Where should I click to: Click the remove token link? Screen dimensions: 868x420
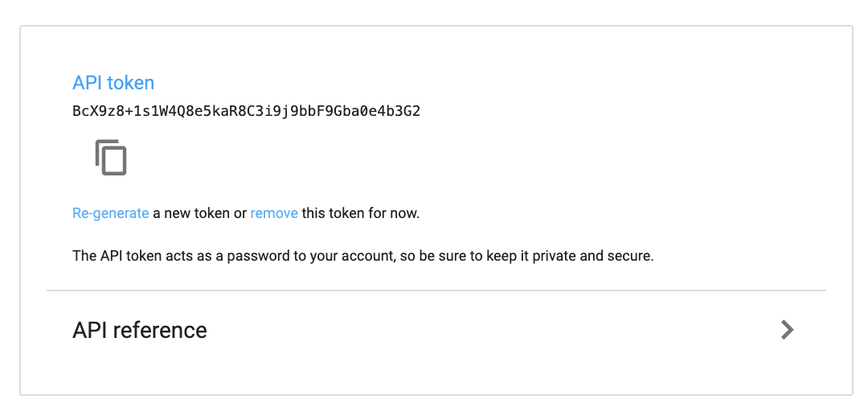pos(274,213)
